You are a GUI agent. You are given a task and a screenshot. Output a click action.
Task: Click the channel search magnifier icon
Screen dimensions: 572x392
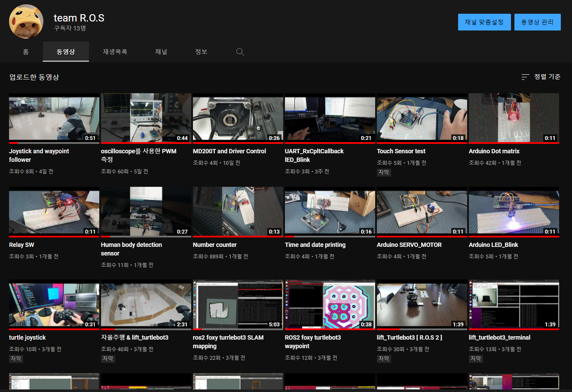(240, 52)
